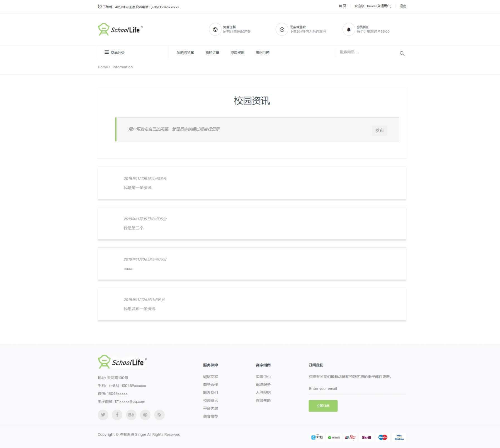The image size is (500, 448).
Task: Click the 商家指南 footer heading
Action: tap(263, 365)
